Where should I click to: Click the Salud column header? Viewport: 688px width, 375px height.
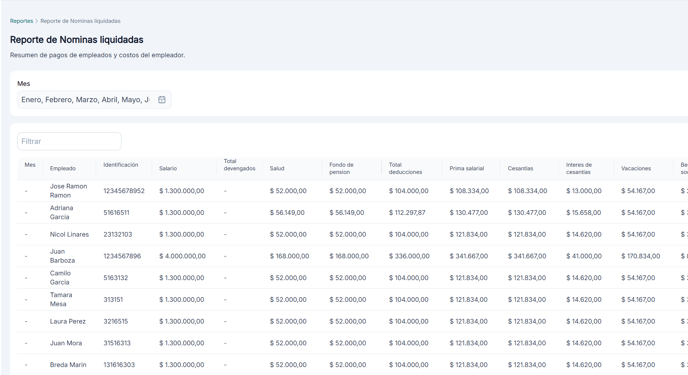277,168
